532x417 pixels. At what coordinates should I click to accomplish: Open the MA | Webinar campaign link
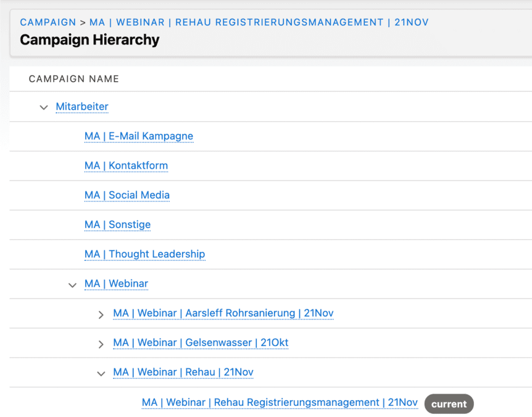(x=117, y=284)
